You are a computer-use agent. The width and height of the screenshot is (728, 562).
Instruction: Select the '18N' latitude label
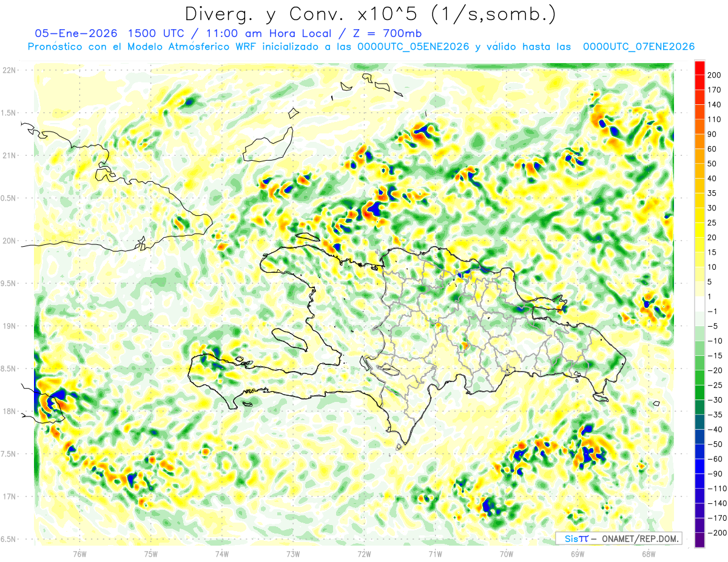(9, 411)
